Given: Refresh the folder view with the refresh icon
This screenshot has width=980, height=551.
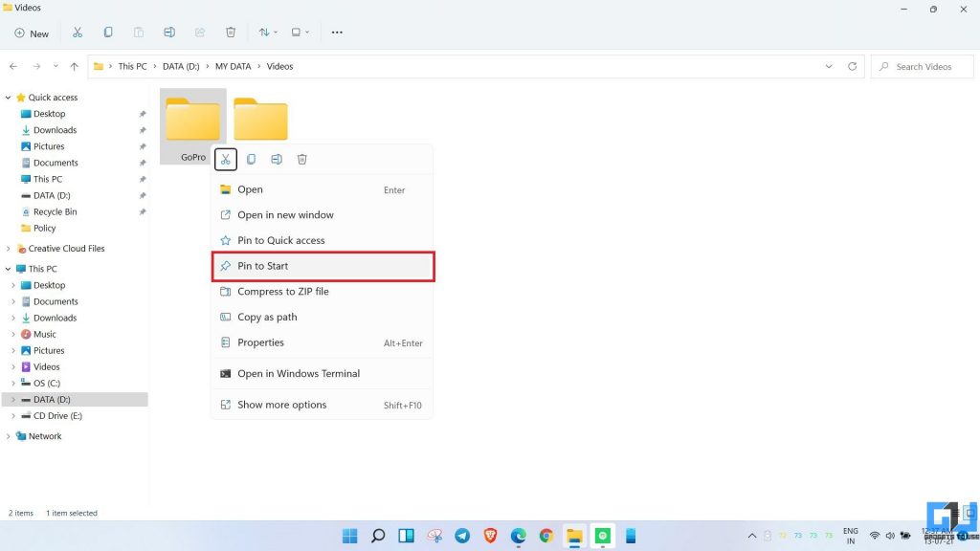Looking at the screenshot, I should pyautogui.click(x=852, y=66).
